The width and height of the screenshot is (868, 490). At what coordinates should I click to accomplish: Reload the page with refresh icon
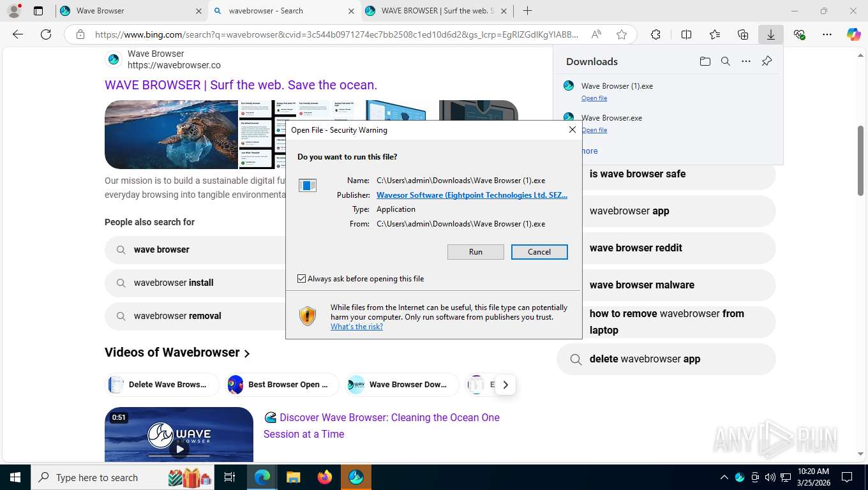click(x=46, y=34)
